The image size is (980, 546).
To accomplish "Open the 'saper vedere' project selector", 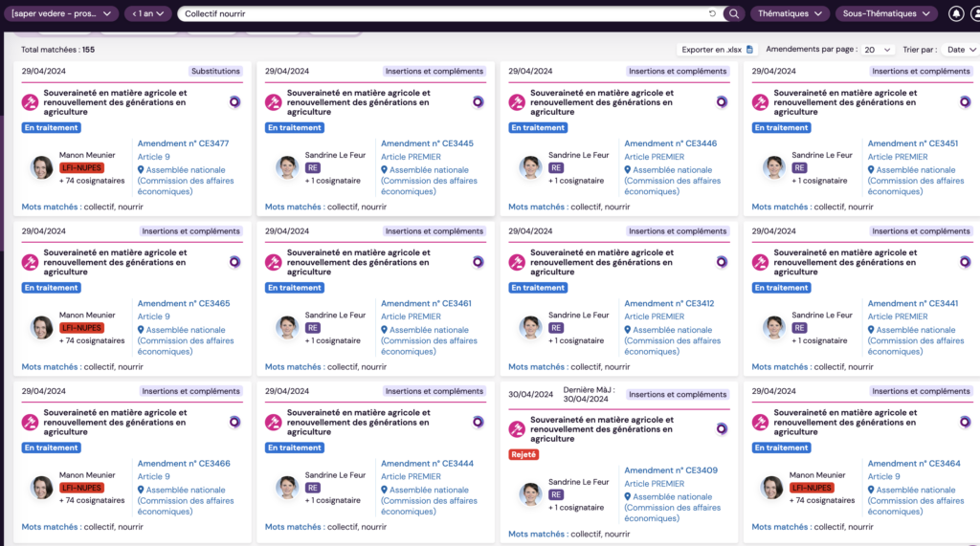I will (x=63, y=13).
